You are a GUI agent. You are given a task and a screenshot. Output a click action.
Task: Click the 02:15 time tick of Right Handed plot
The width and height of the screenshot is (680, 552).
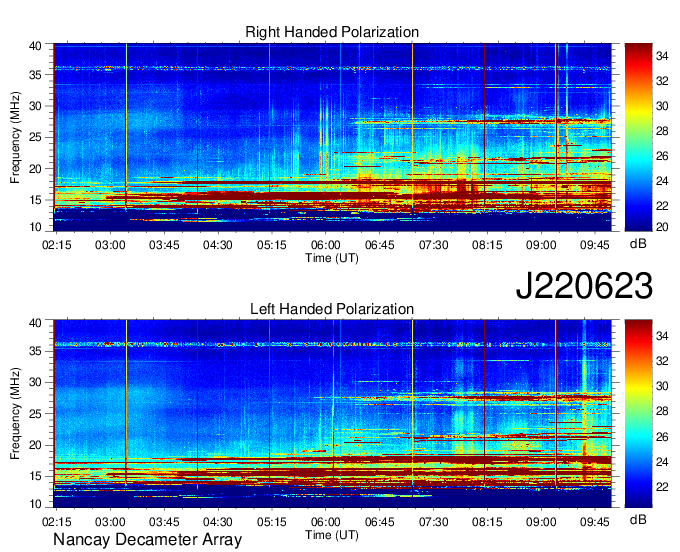tap(57, 245)
